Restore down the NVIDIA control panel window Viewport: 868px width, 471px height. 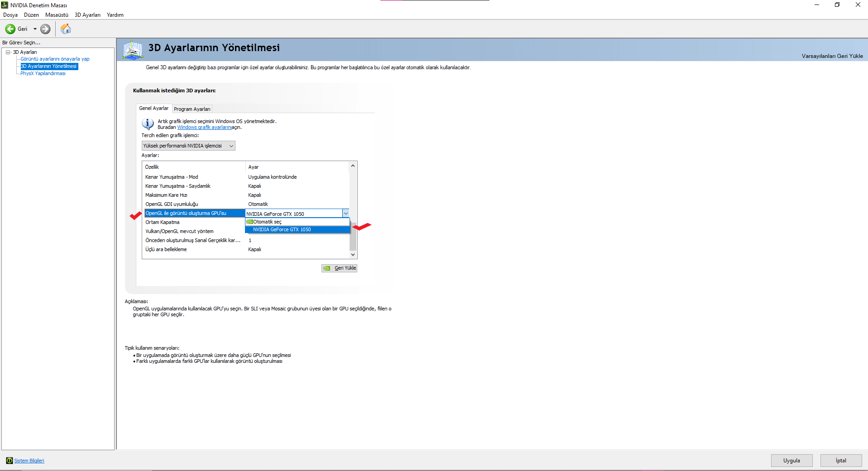837,5
